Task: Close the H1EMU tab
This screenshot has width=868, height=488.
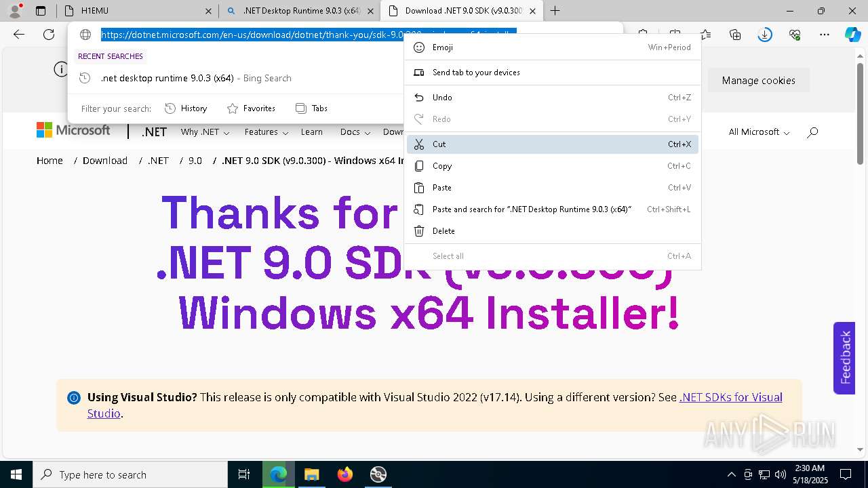Action: [x=208, y=11]
